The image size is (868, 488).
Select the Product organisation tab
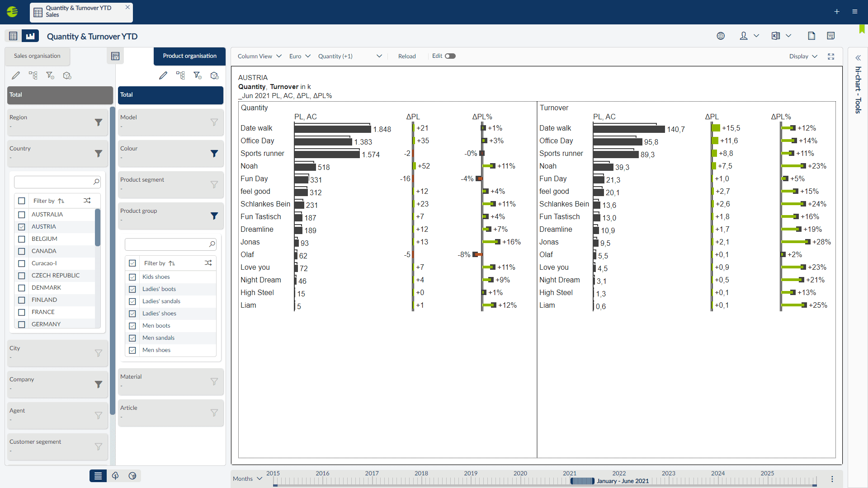(x=189, y=56)
